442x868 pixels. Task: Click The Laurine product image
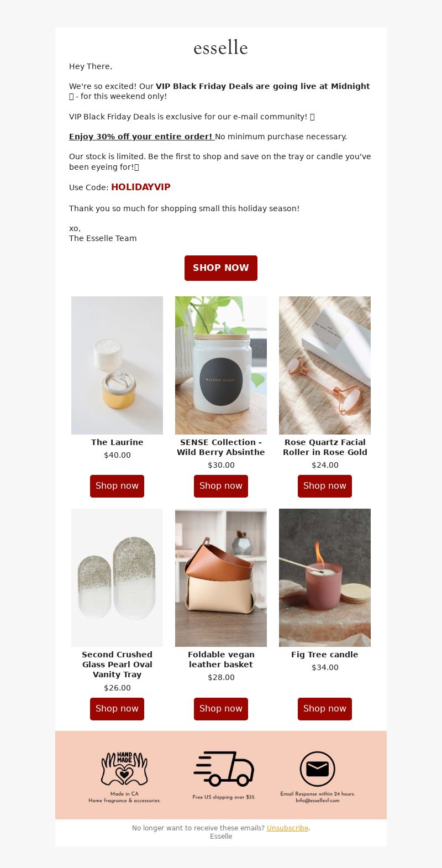(x=117, y=365)
